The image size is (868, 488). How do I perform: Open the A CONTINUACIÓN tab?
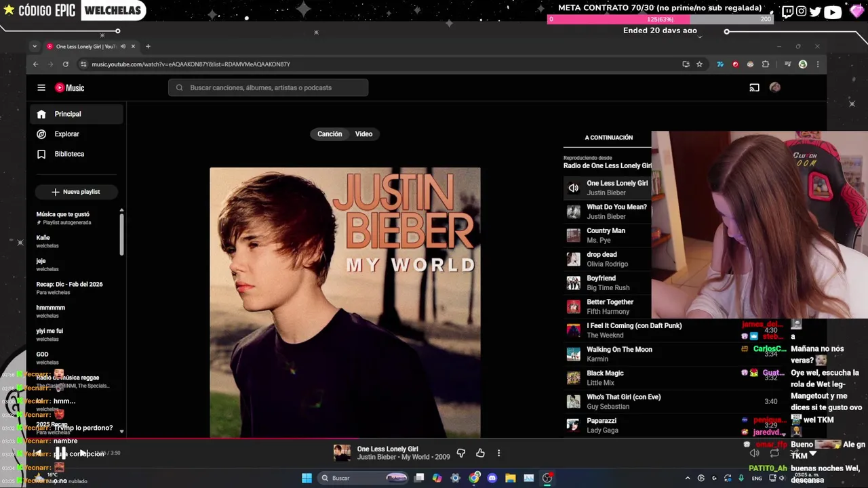point(609,138)
